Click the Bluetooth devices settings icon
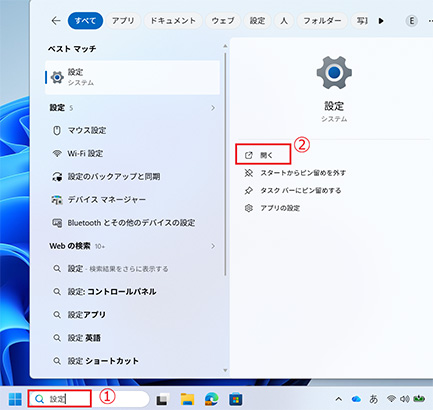 tap(57, 223)
